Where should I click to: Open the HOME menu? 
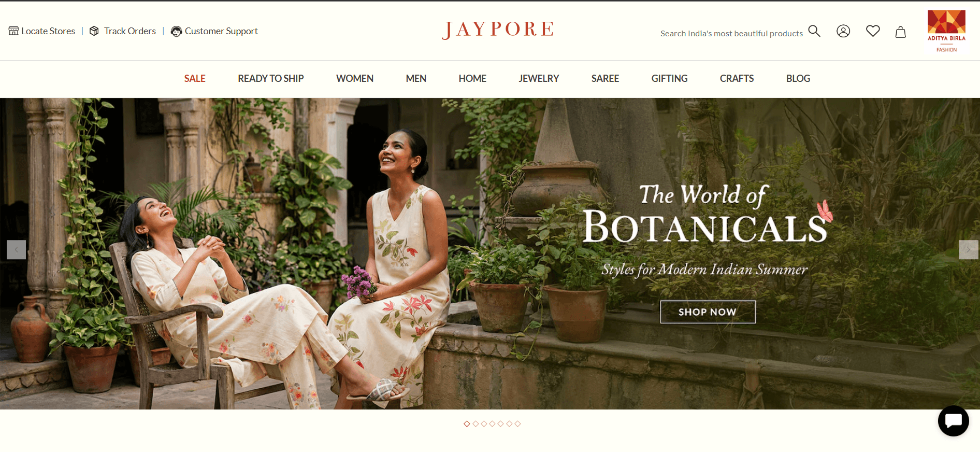(x=472, y=78)
